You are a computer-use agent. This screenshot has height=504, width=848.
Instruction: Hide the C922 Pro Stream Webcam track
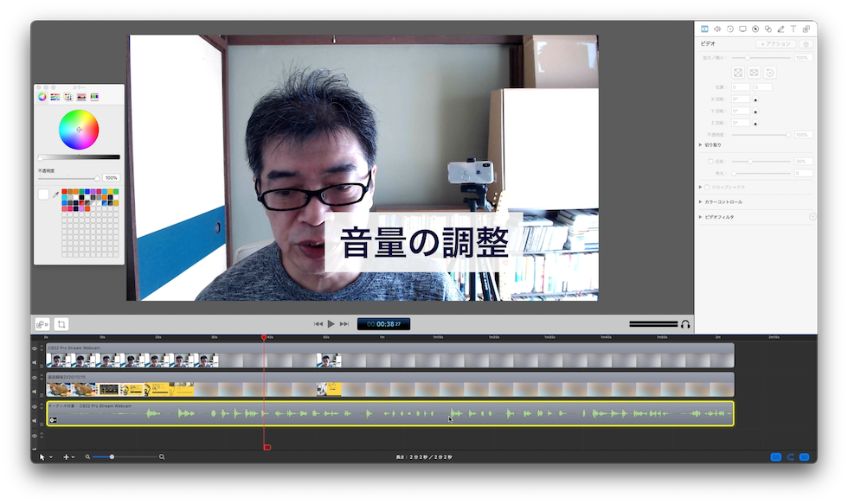[x=35, y=349]
